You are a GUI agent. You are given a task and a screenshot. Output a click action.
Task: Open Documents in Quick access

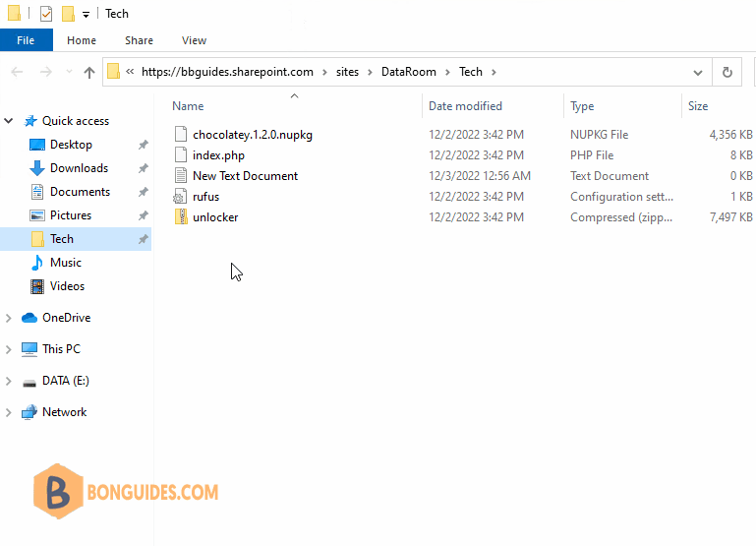(x=80, y=192)
